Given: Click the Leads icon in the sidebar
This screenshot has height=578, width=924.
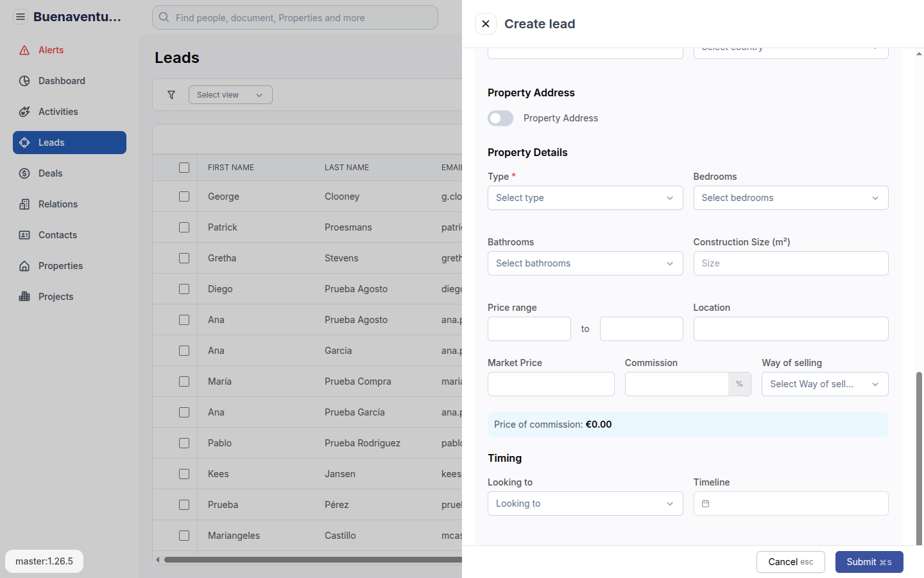Looking at the screenshot, I should [x=24, y=143].
